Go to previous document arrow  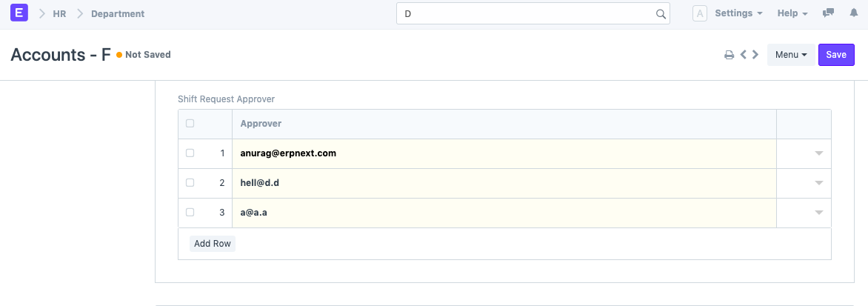coord(743,55)
